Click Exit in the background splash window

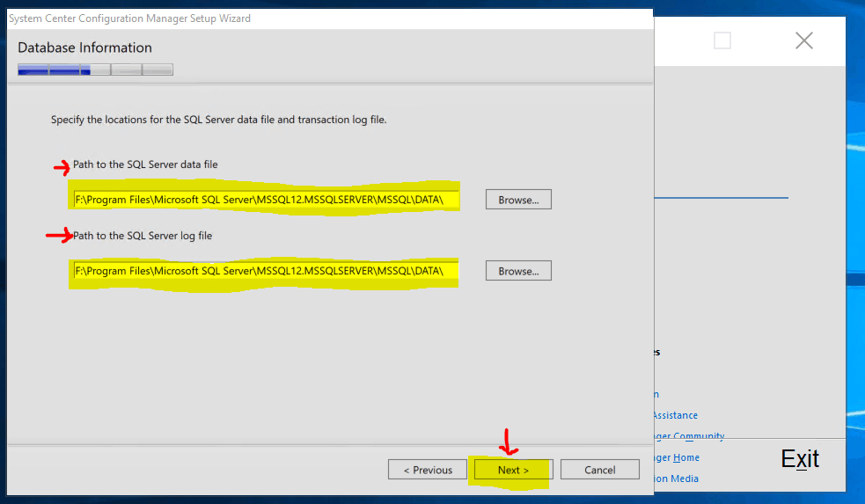(800, 459)
